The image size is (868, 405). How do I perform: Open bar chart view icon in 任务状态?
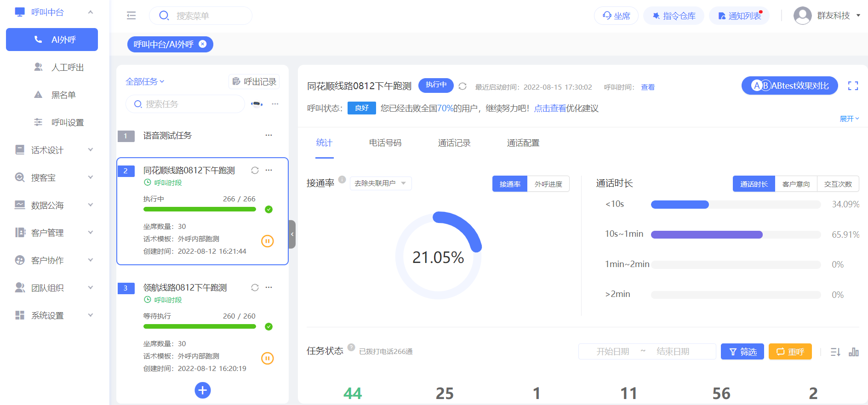coord(854,352)
